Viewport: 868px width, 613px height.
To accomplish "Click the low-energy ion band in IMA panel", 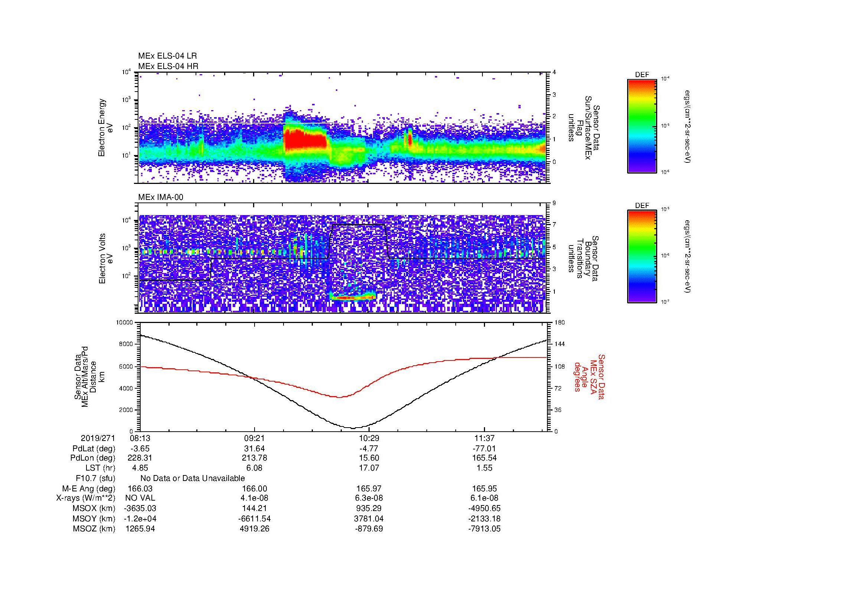I will click(353, 298).
